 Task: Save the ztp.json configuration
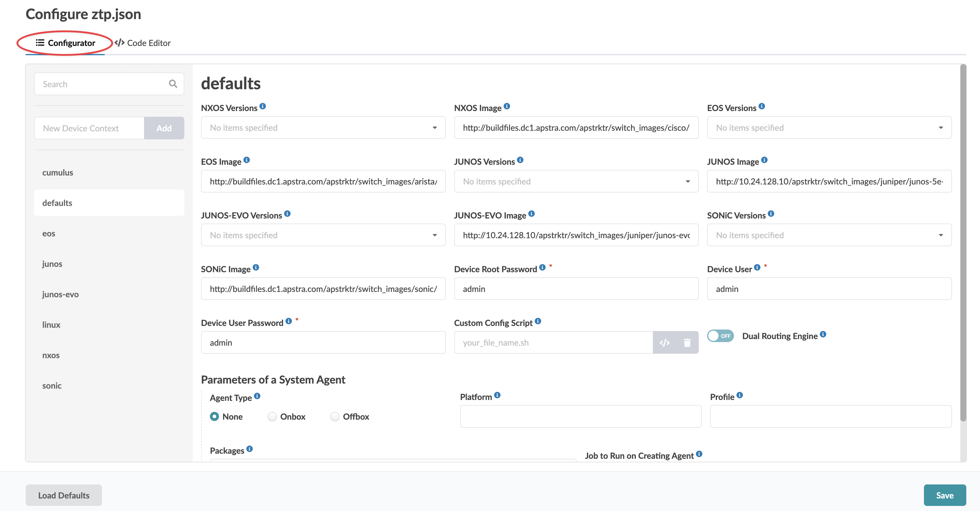944,495
